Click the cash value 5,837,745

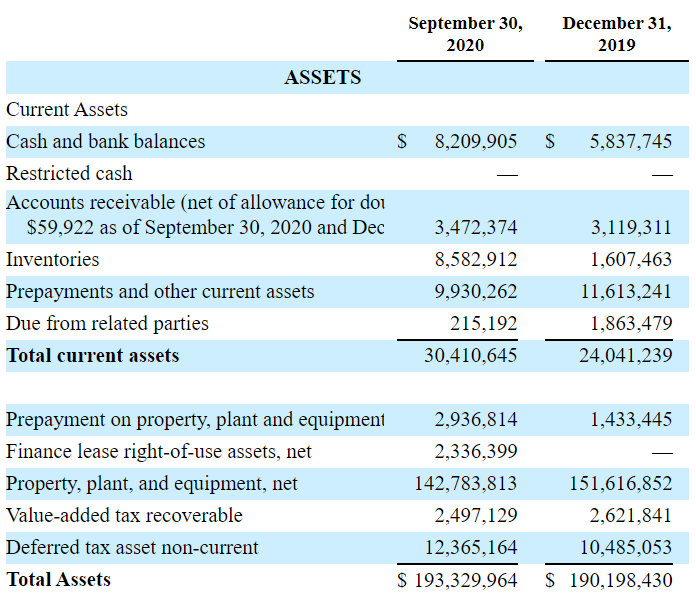click(631, 142)
